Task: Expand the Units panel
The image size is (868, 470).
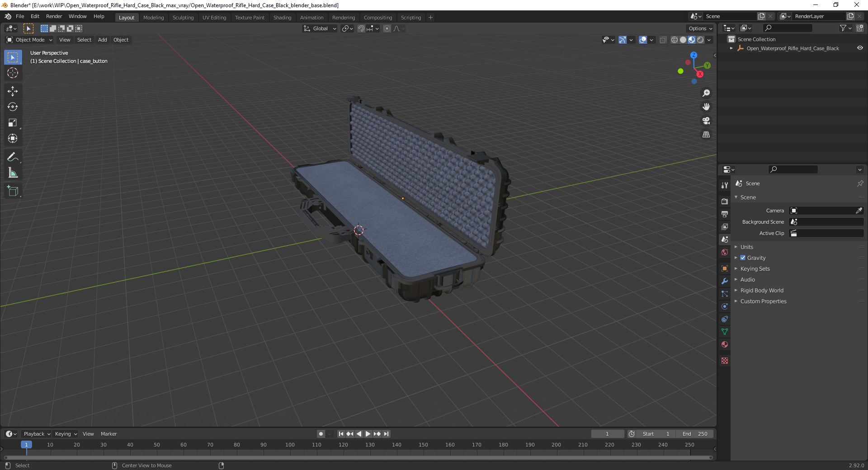Action: point(746,247)
